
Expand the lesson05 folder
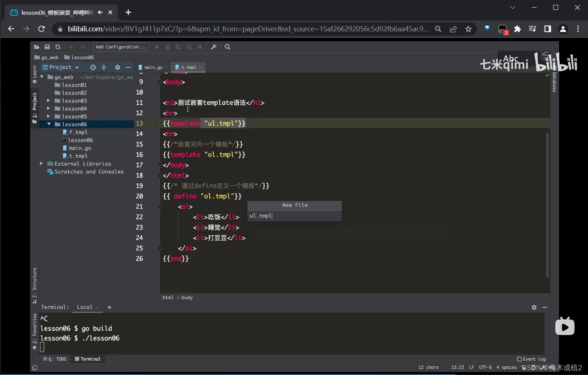click(x=48, y=116)
